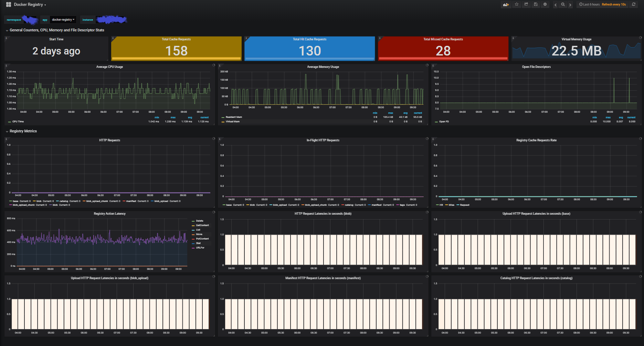Click the info icon on Average CPU Usage
The width and height of the screenshot is (644, 346).
pyautogui.click(x=6, y=65)
